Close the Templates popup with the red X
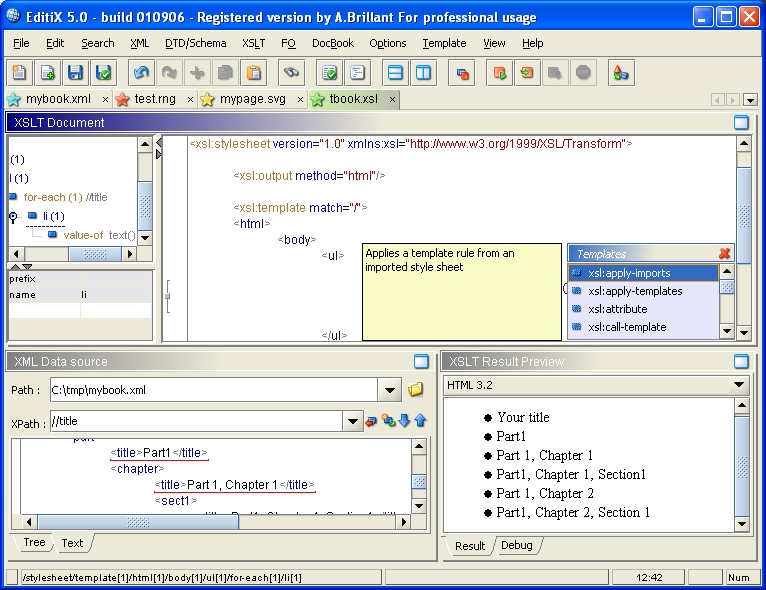766x590 pixels. (x=724, y=253)
